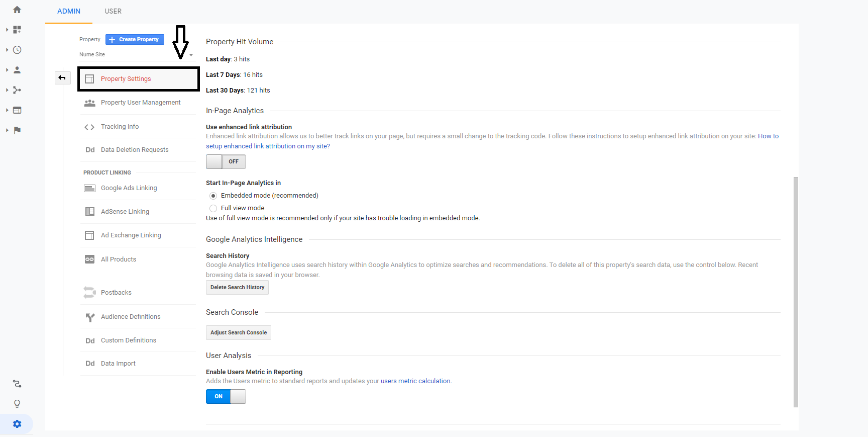Viewport: 868px width, 437px height.
Task: Click the Discover lightbulb icon
Action: click(x=17, y=404)
